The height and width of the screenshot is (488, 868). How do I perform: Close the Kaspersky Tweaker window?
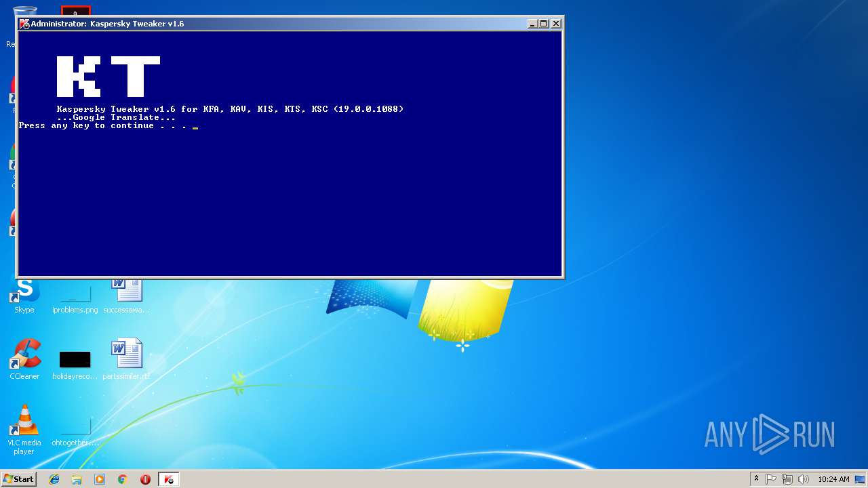[x=556, y=24]
